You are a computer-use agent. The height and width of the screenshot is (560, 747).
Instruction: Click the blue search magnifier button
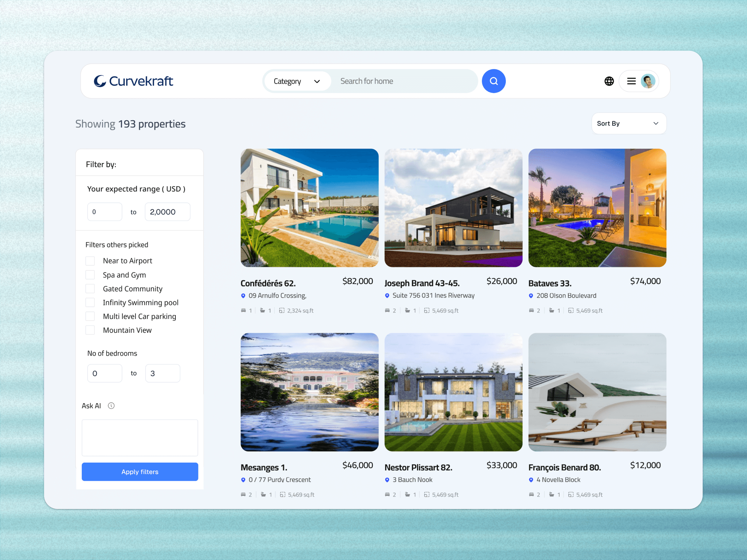pos(493,81)
